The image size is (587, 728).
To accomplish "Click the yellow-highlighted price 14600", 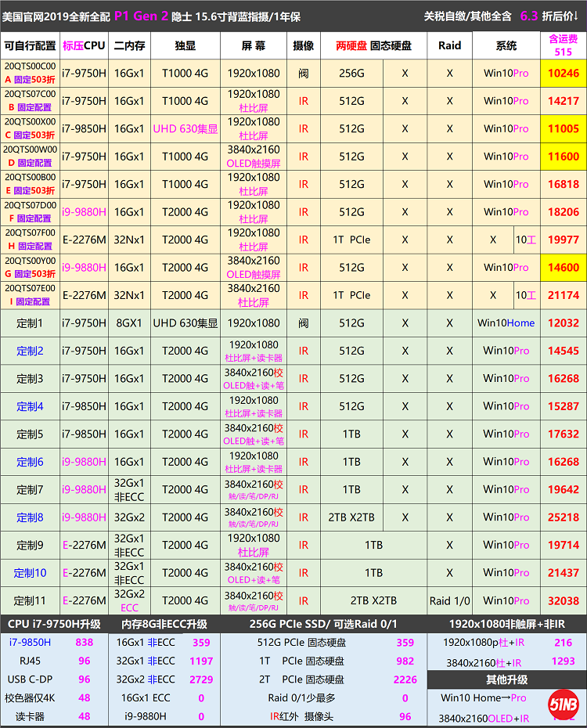I will tap(563, 268).
